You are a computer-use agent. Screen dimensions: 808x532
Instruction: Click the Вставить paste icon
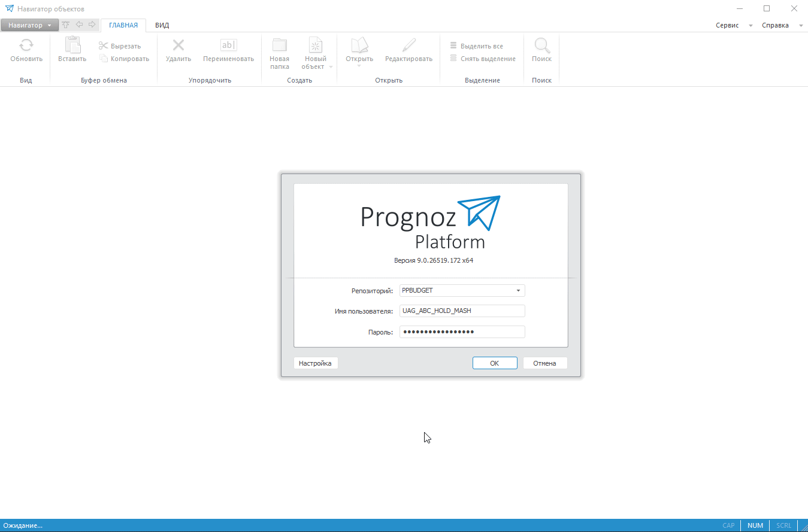click(72, 45)
